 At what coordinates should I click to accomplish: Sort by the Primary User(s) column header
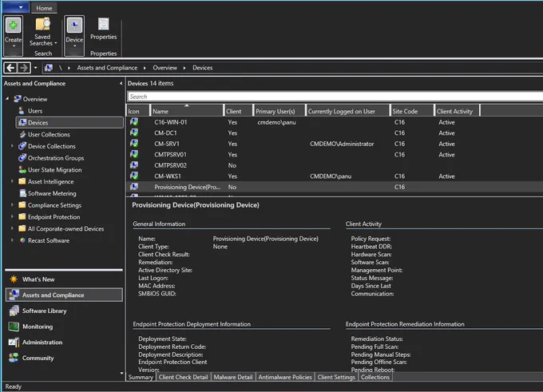coord(279,111)
